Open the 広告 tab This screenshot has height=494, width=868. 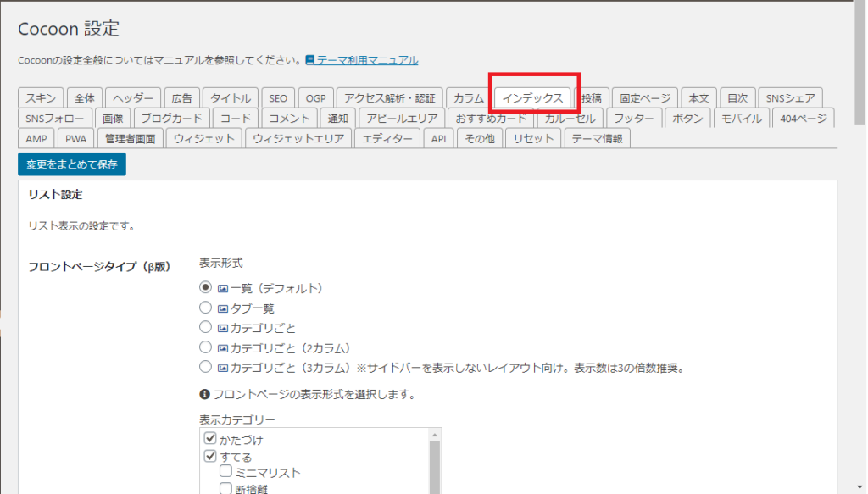point(181,98)
